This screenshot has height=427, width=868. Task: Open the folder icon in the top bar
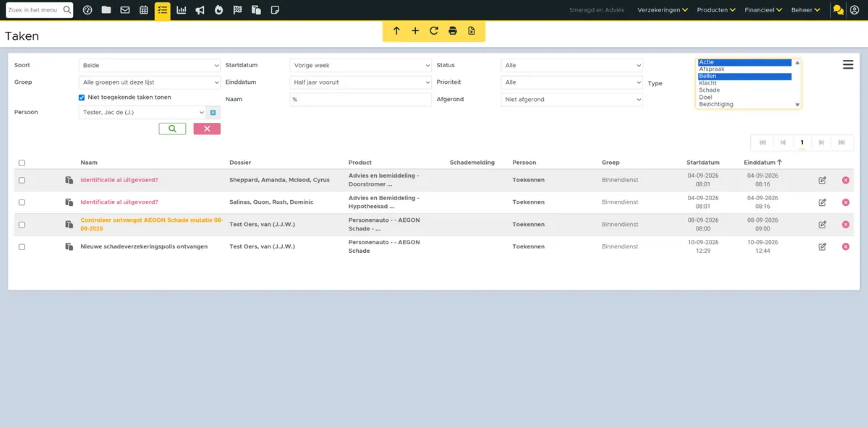(106, 10)
